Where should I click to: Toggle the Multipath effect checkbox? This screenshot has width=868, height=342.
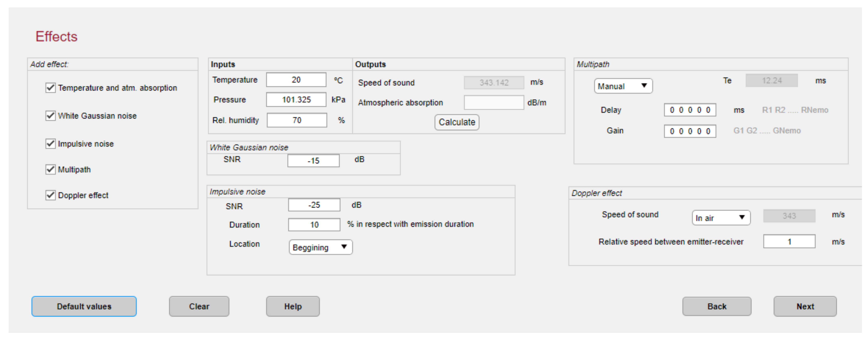[50, 169]
